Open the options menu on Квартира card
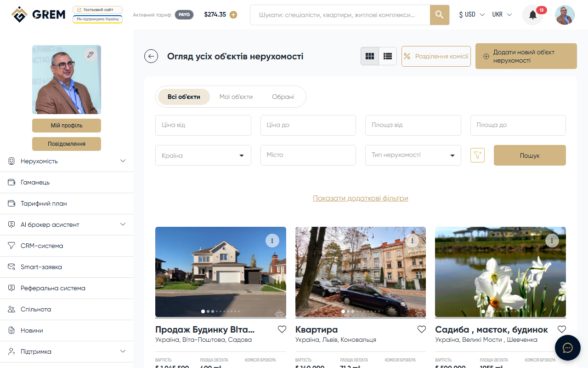 [x=412, y=240]
